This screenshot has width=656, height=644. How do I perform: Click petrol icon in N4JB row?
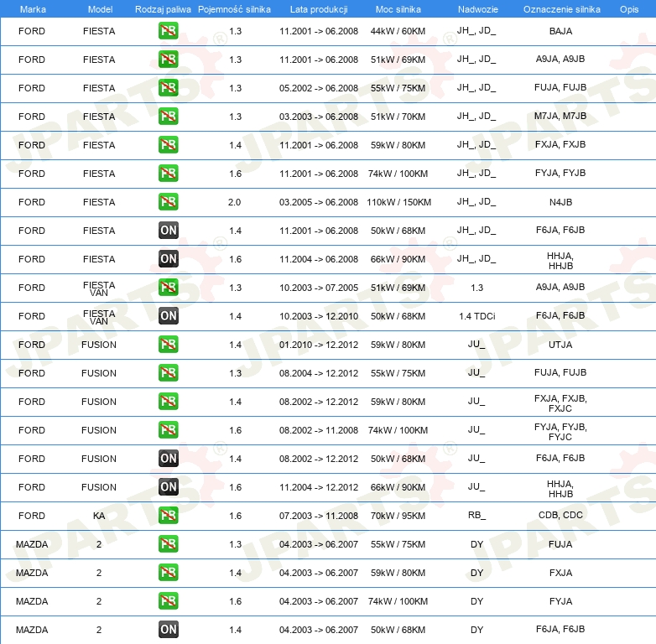(168, 201)
